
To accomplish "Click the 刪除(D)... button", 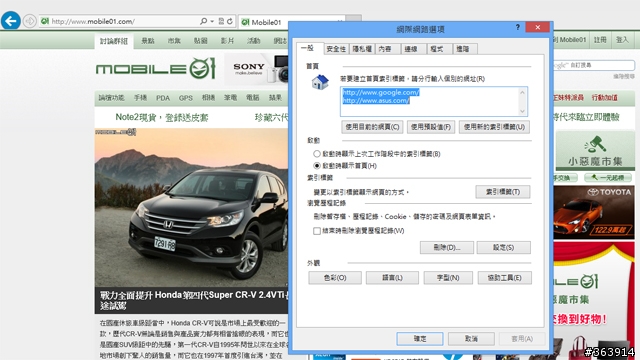I will pyautogui.click(x=447, y=247).
